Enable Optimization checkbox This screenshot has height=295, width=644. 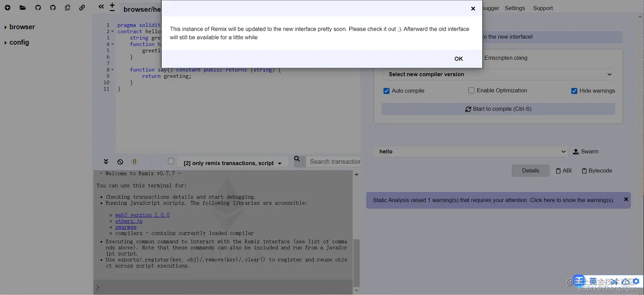[471, 90]
